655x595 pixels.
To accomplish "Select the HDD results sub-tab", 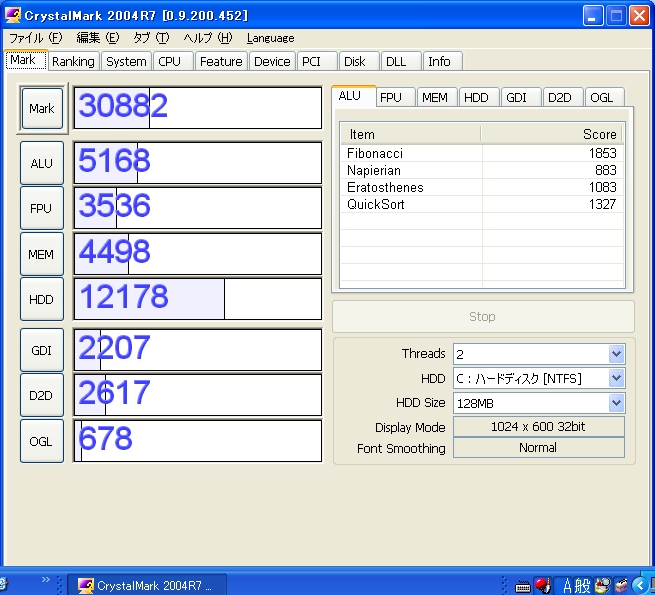I will [479, 97].
